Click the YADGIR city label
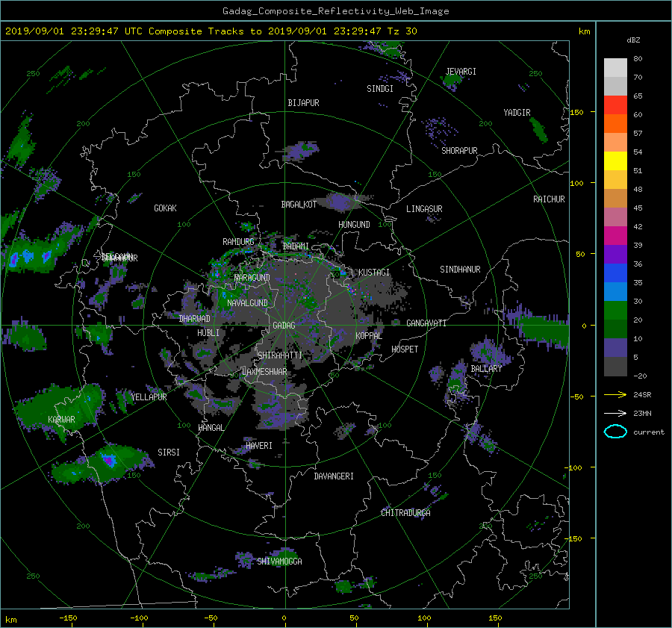This screenshot has height=628, width=672. click(517, 113)
